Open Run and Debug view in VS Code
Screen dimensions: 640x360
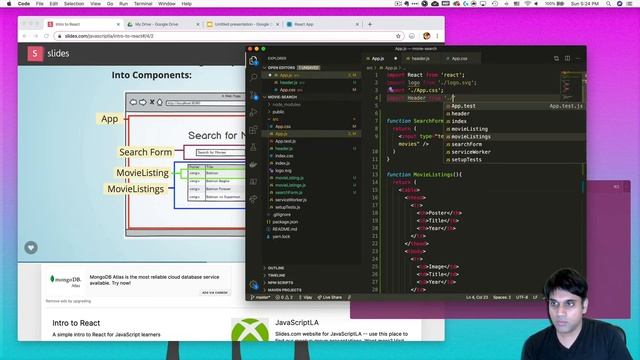(x=253, y=113)
